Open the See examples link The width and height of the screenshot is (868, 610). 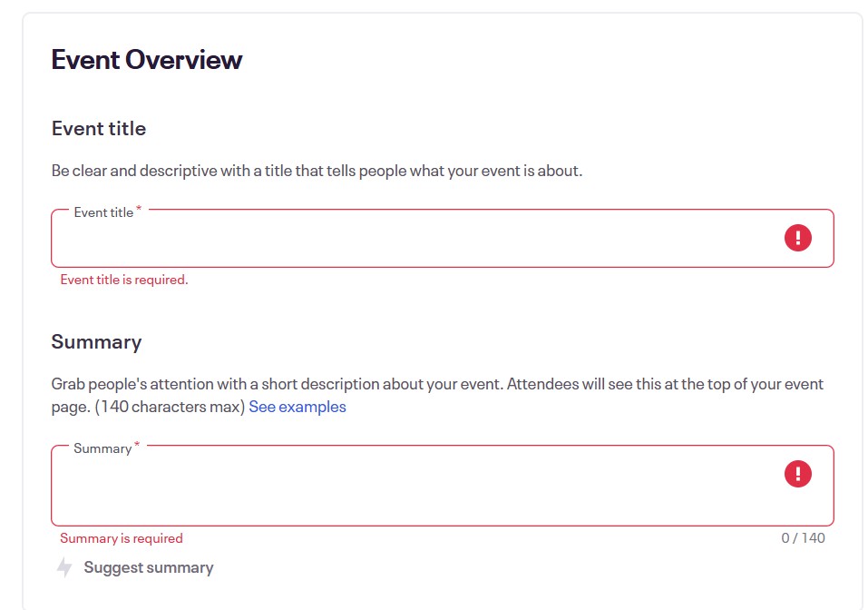pos(297,407)
